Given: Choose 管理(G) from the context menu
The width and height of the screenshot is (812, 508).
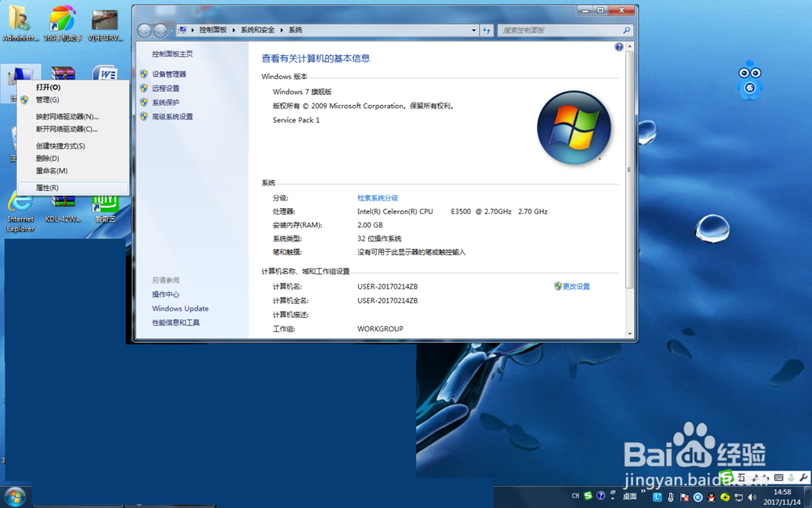Looking at the screenshot, I should pos(72,99).
